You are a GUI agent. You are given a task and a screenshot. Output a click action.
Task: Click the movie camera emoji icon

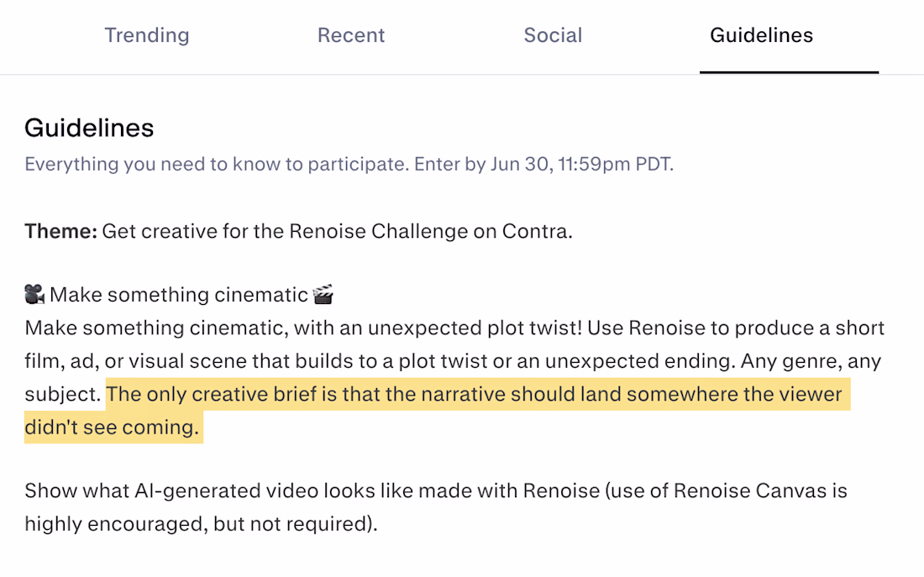click(34, 293)
